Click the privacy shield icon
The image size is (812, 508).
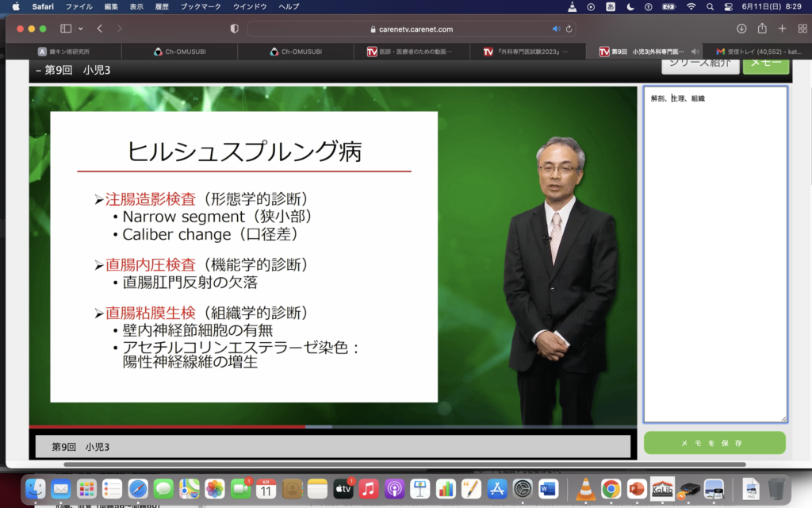point(234,29)
